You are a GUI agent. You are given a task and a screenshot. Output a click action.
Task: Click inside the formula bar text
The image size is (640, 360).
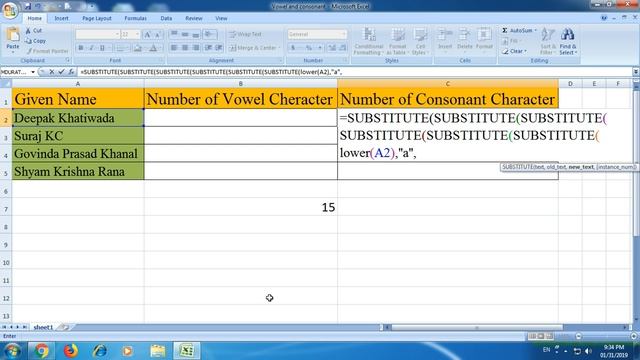click(x=354, y=72)
